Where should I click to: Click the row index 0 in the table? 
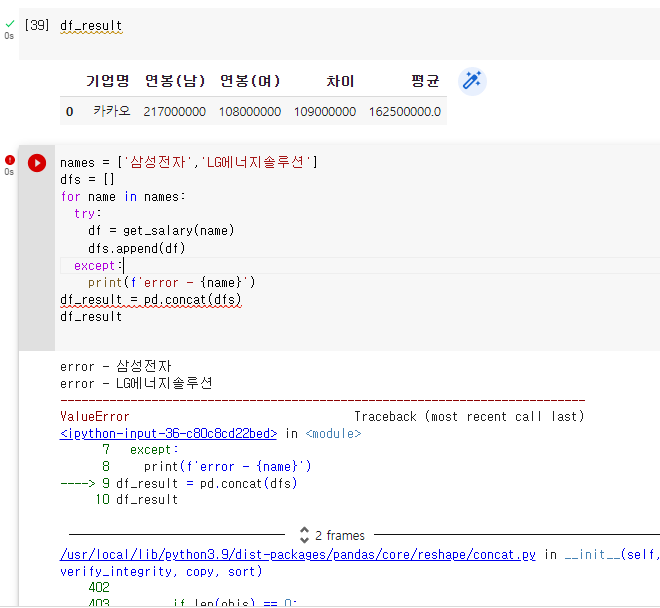[69, 112]
